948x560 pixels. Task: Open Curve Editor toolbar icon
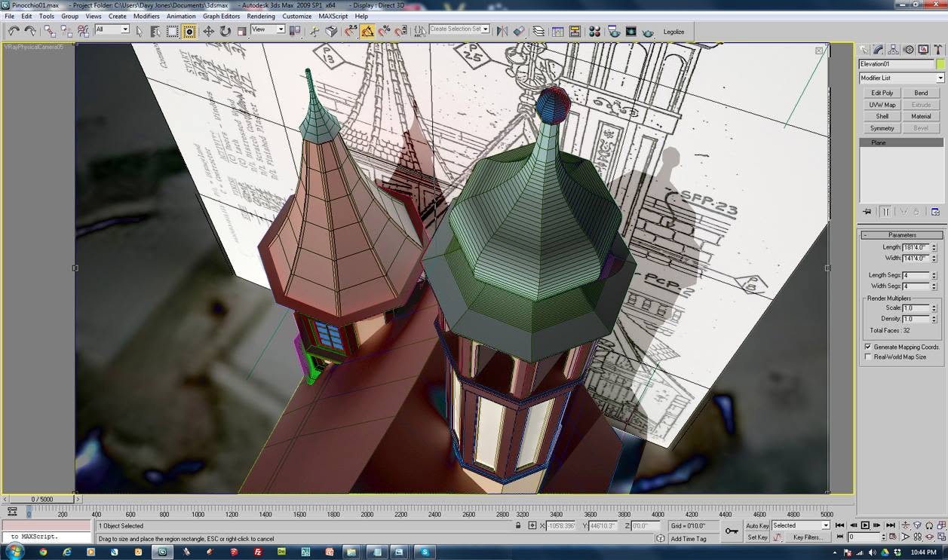coord(558,31)
